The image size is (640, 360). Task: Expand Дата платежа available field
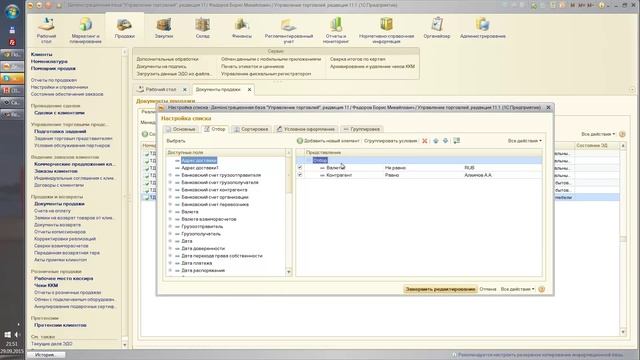pyautogui.click(x=170, y=263)
